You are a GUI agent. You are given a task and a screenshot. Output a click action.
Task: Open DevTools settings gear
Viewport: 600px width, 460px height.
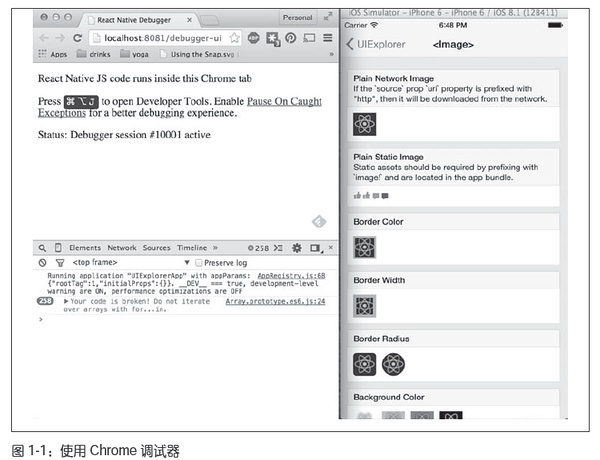(x=297, y=248)
